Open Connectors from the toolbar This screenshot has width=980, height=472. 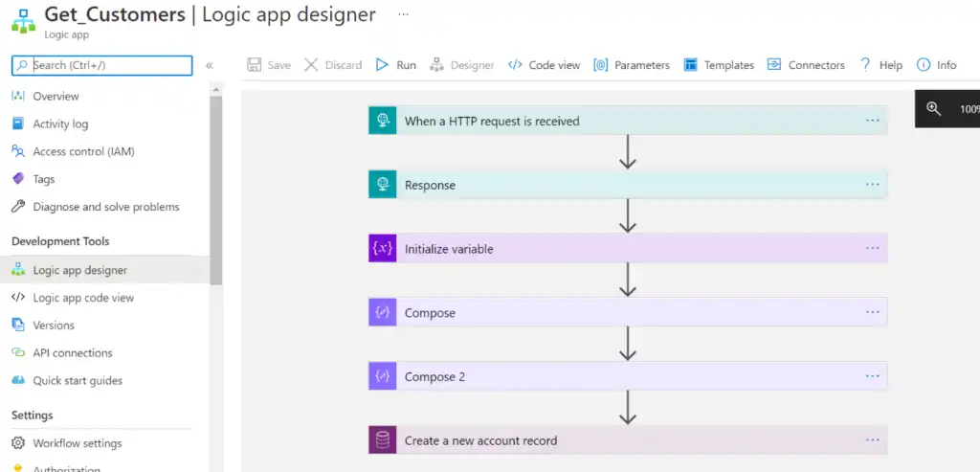click(x=806, y=65)
